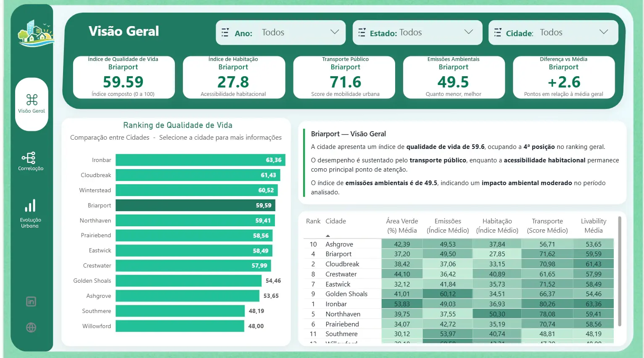
Task: Click the list icon beside the Cidade filter
Action: (x=498, y=32)
